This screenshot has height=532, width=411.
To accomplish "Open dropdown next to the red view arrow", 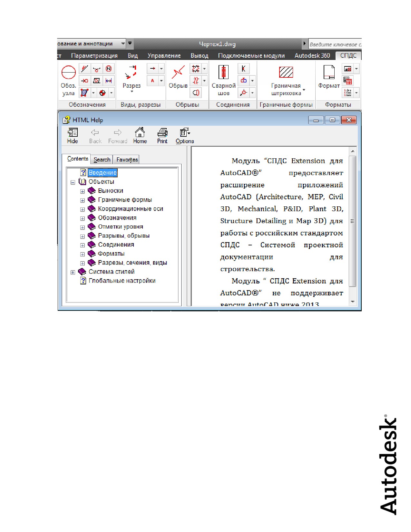I will (x=161, y=68).
